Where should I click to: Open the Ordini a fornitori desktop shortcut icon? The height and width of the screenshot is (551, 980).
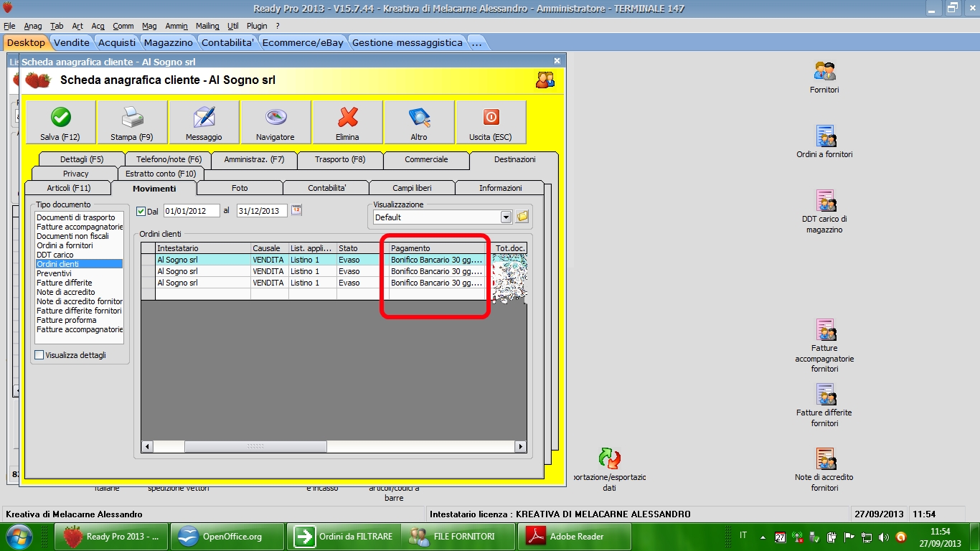[x=825, y=136]
